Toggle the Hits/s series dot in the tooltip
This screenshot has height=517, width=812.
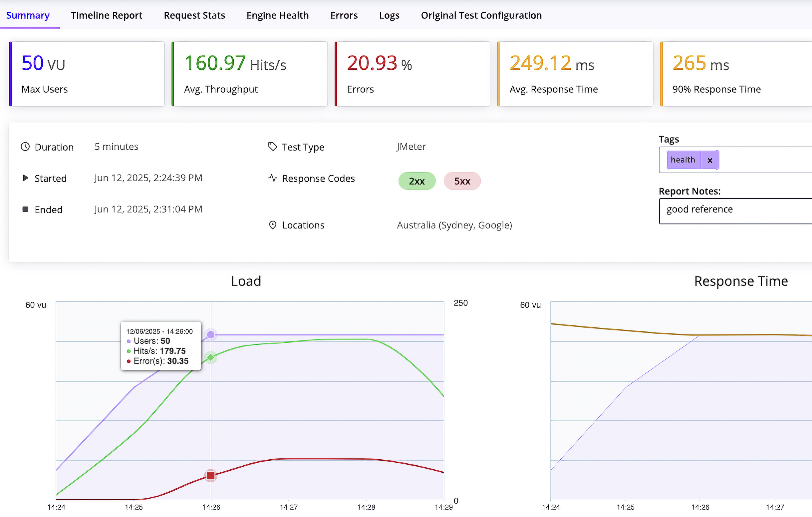(129, 351)
